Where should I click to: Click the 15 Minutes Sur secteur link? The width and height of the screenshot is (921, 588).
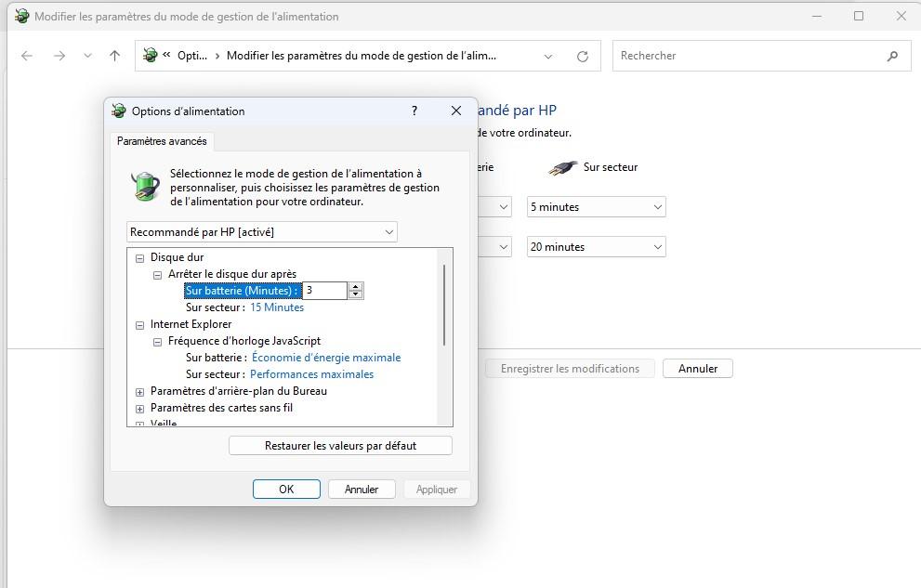277,307
